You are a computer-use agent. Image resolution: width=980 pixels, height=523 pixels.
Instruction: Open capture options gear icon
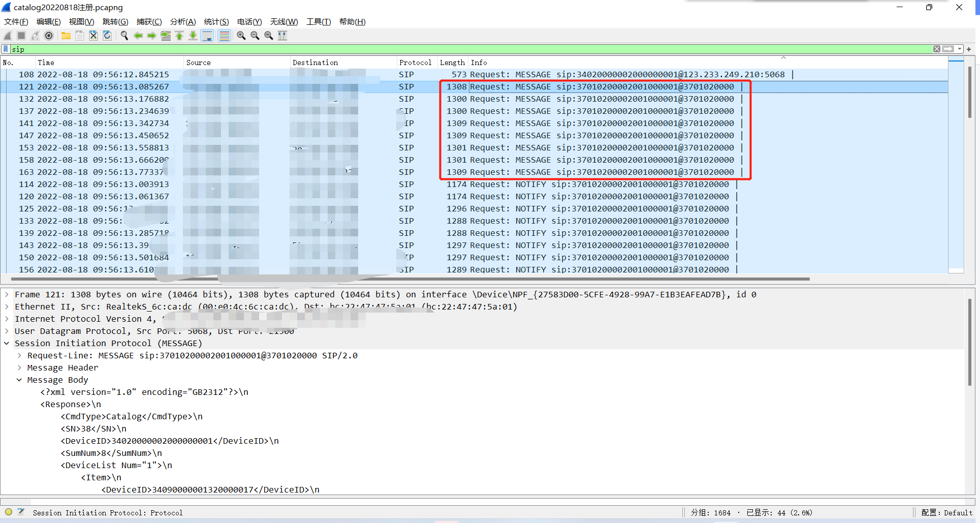pyautogui.click(x=49, y=36)
